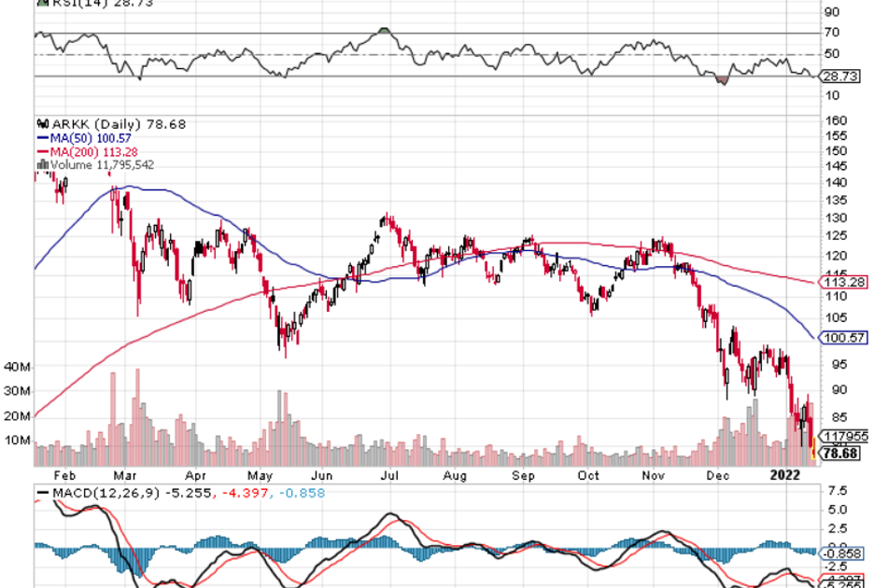Click the RSI oversold red dip marker in December
Image resolution: width=874 pixels, height=588 pixels.
723,81
